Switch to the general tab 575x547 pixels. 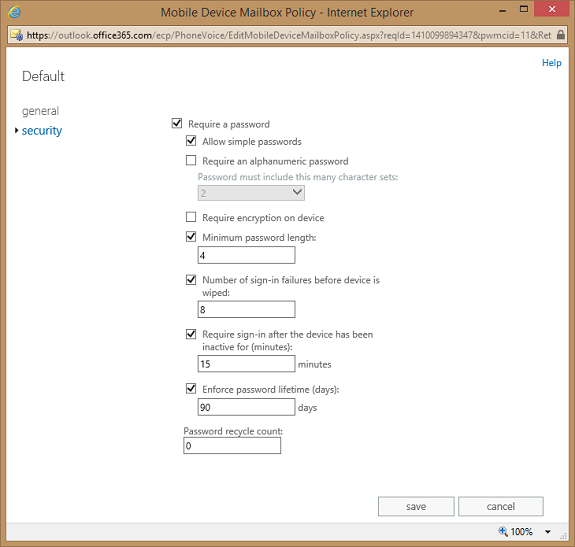[x=40, y=111]
